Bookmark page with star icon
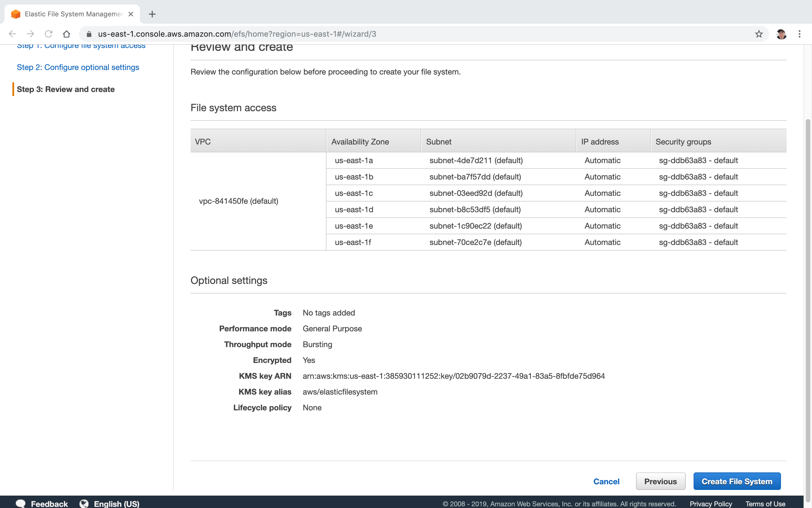 click(x=759, y=34)
